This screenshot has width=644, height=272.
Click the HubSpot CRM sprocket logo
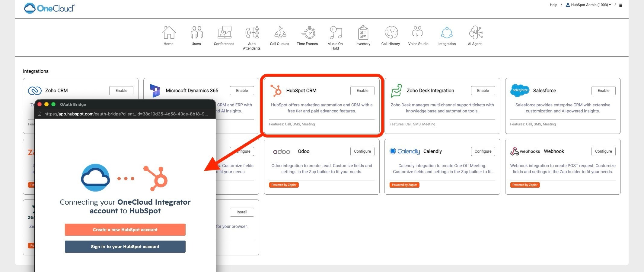point(276,91)
